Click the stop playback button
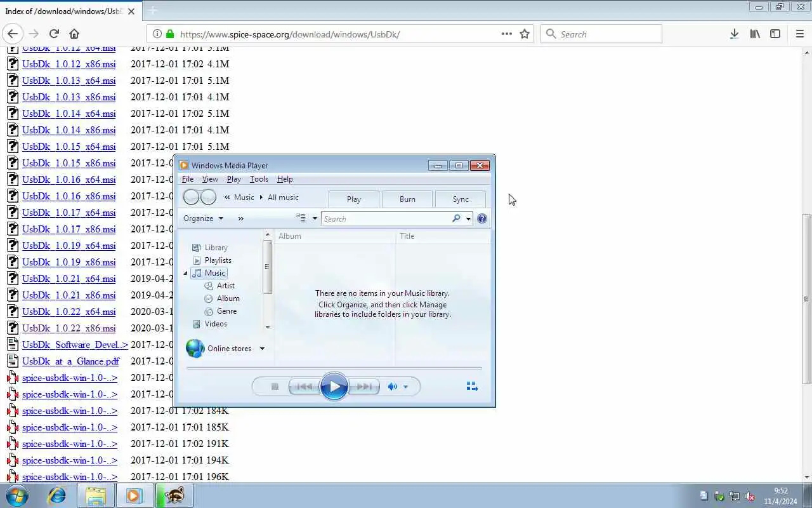 pyautogui.click(x=275, y=387)
